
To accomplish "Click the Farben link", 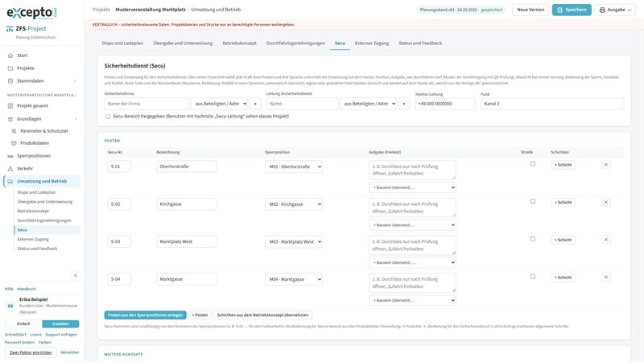I will 45,343.
